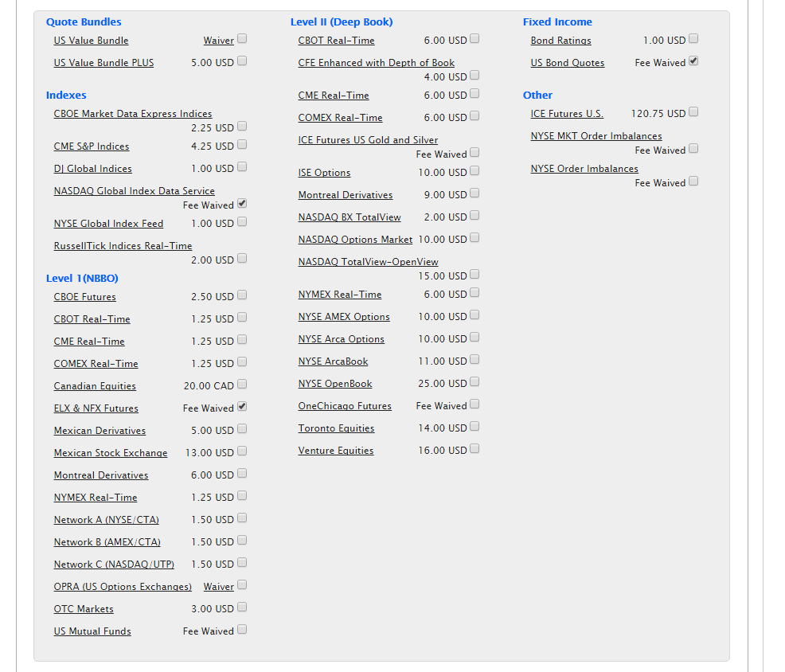Enable Network A (NYSE/CTA) checkbox
Viewport: 785px width, 672px height.
pyautogui.click(x=242, y=518)
